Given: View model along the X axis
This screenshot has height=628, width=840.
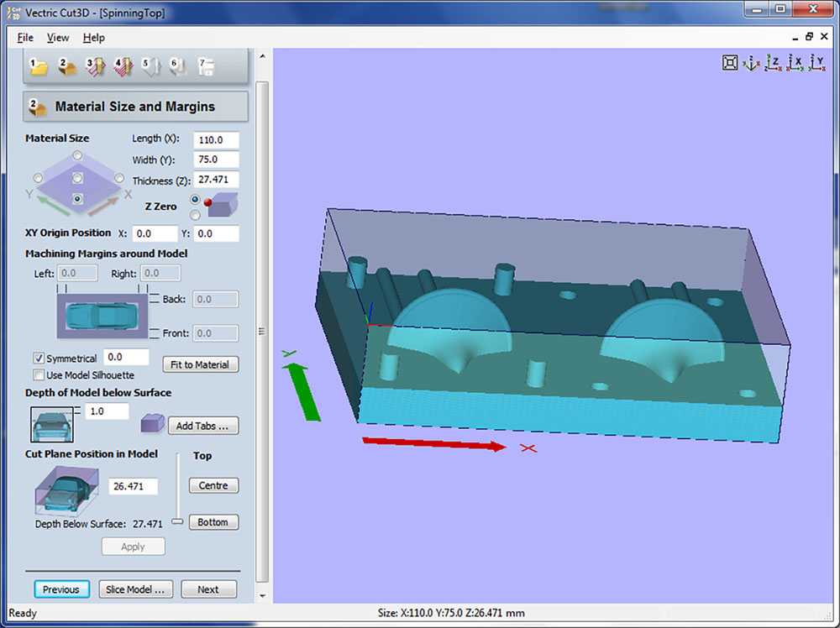Looking at the screenshot, I should click(795, 63).
